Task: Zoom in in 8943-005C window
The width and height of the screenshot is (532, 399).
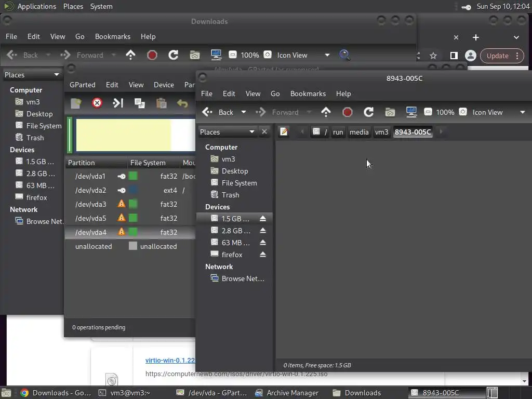Action: tap(463, 112)
